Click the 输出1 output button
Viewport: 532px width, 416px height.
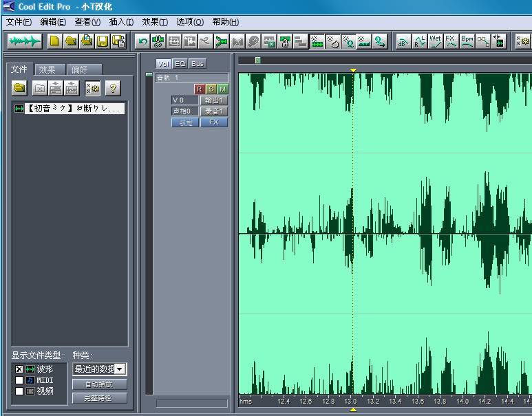pyautogui.click(x=214, y=100)
